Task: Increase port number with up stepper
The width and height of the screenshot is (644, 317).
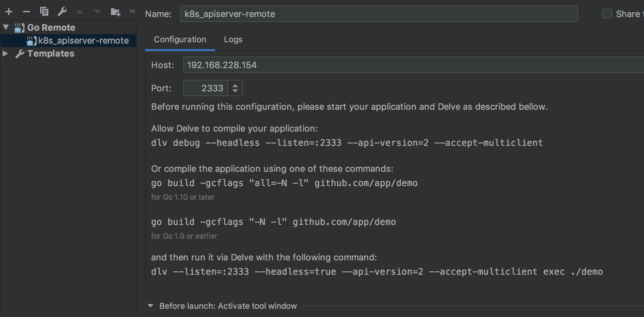Action: 235,85
